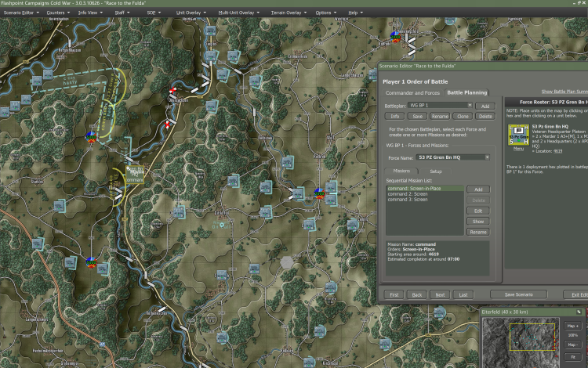This screenshot has height=368, width=588.
Task: Click the pop-out icon on the Eiterfeld minimap header
Action: (579, 312)
